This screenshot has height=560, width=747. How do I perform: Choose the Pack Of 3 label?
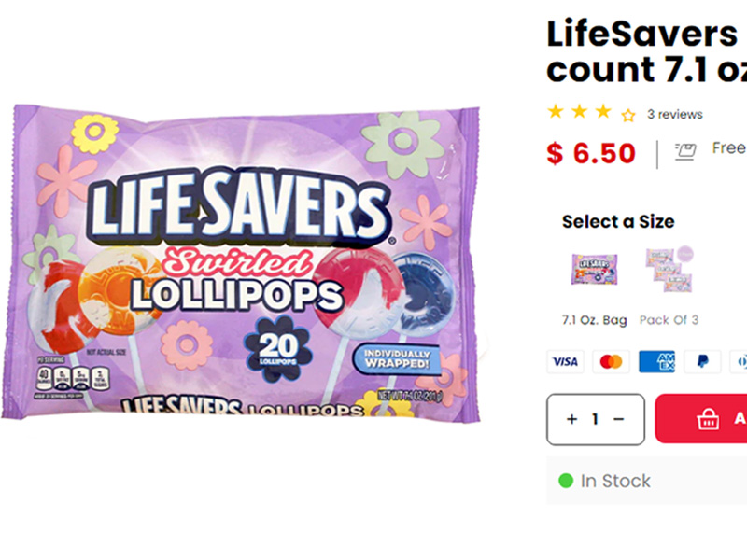point(669,320)
